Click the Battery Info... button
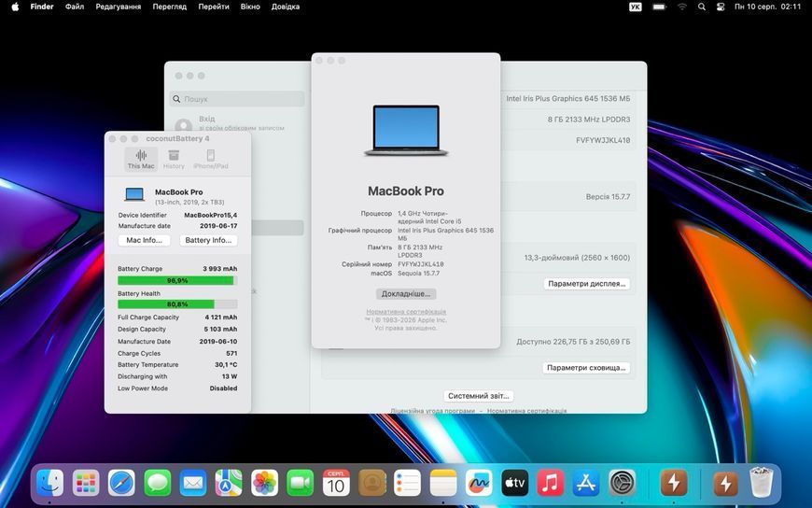This screenshot has width=812, height=508. [208, 240]
